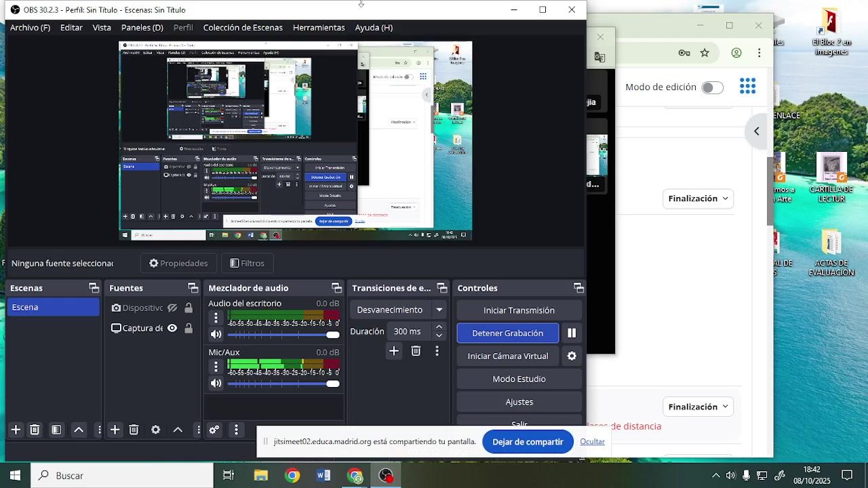Pause the recording with the pause icon
The image size is (868, 488).
tap(572, 333)
